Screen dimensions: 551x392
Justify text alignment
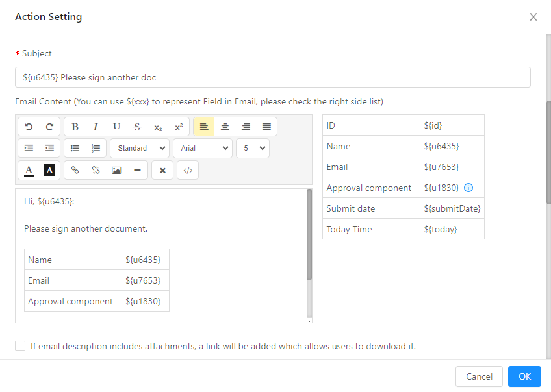click(x=266, y=127)
